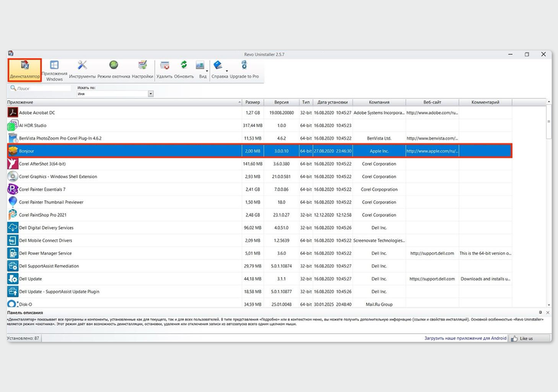Expand the Вид view dropdown

point(207,70)
